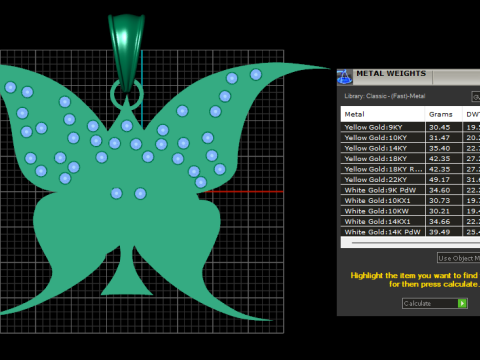Click the Calculate button
This screenshot has width=480, height=360.
point(434,303)
